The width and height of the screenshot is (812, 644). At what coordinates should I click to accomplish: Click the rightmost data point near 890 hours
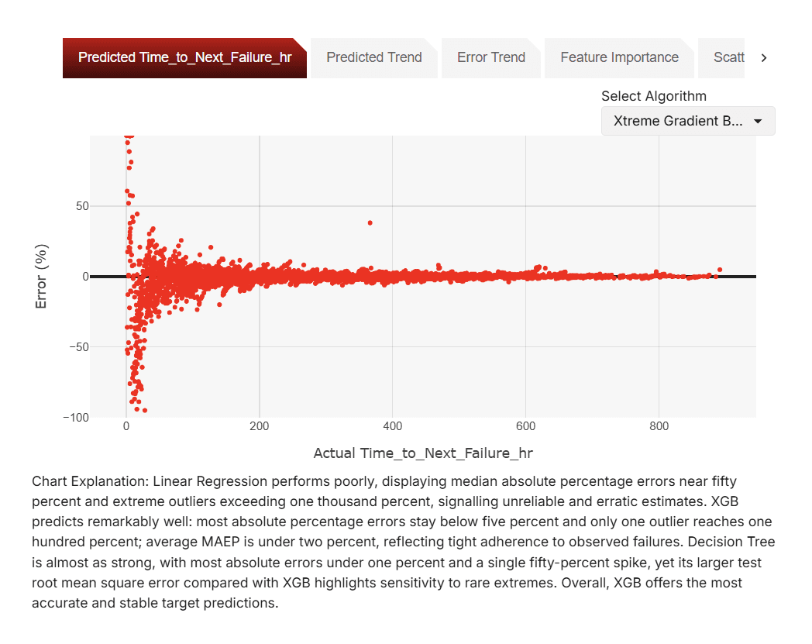(720, 270)
